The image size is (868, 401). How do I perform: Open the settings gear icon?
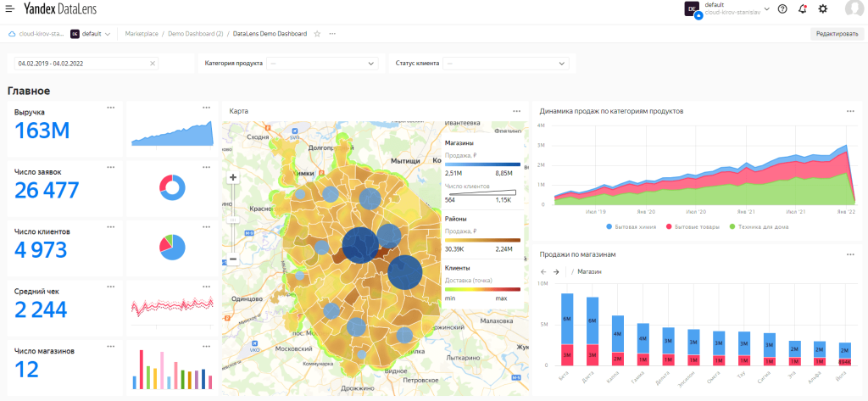coord(822,8)
